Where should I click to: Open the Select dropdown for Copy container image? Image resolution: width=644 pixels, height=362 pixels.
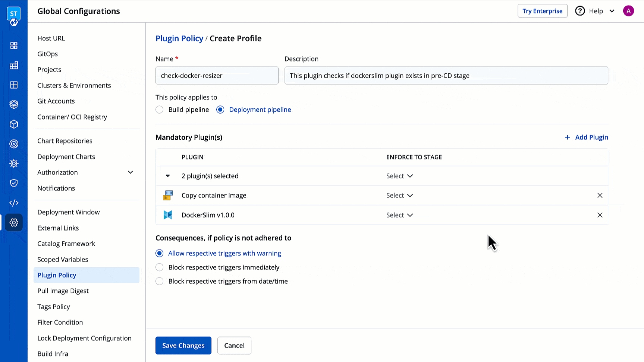(x=399, y=195)
